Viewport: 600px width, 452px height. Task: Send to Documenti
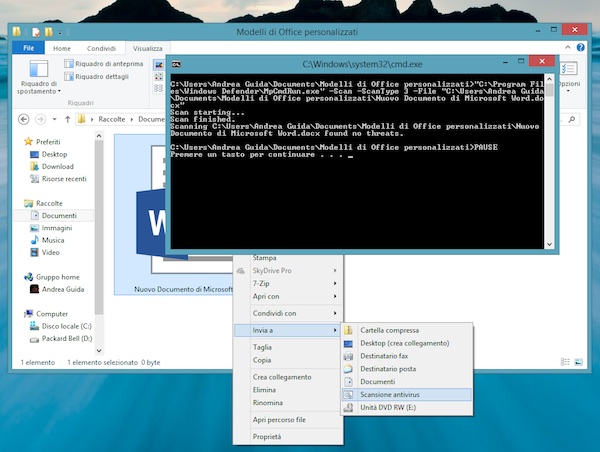[407, 382]
